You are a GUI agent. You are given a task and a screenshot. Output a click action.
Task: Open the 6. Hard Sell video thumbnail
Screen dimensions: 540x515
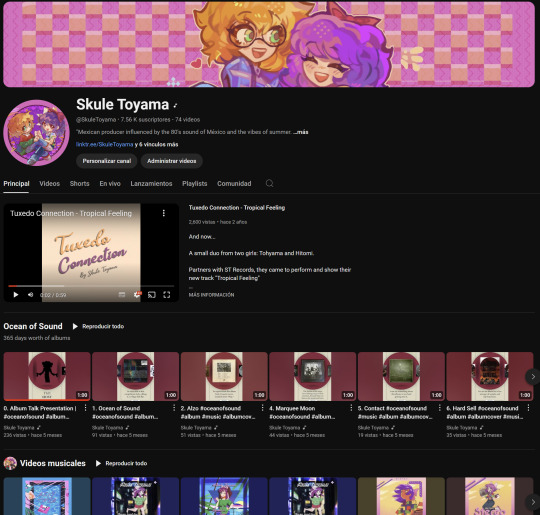[x=490, y=376]
